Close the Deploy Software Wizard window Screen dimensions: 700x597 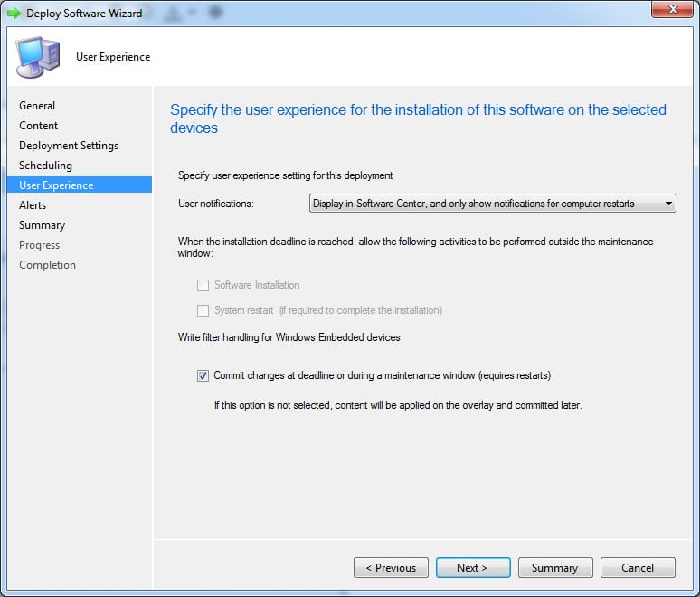point(672,9)
